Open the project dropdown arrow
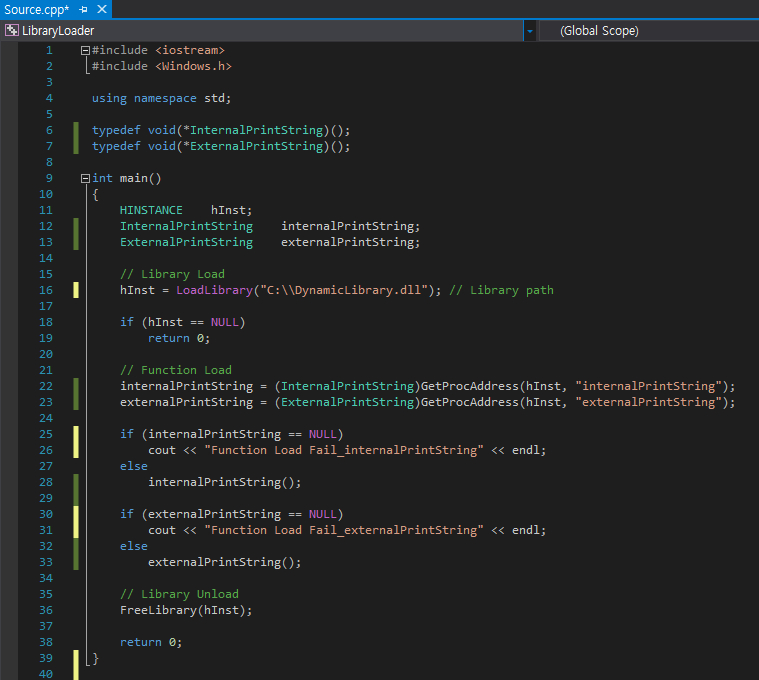759x680 pixels. (530, 31)
